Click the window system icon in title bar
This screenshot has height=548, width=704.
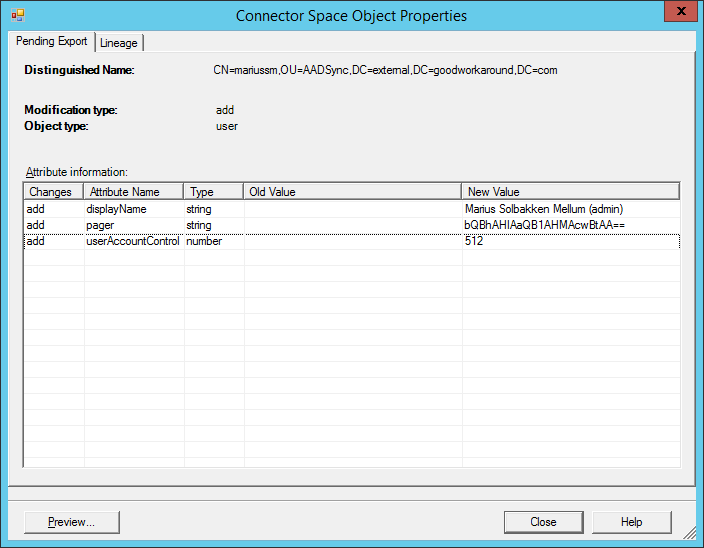17,15
